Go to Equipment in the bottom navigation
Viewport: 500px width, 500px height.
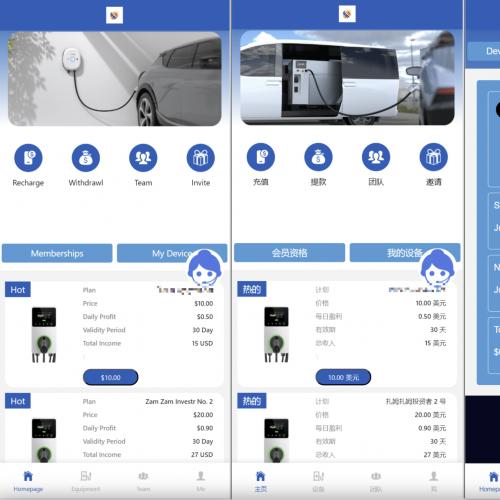(x=86, y=481)
